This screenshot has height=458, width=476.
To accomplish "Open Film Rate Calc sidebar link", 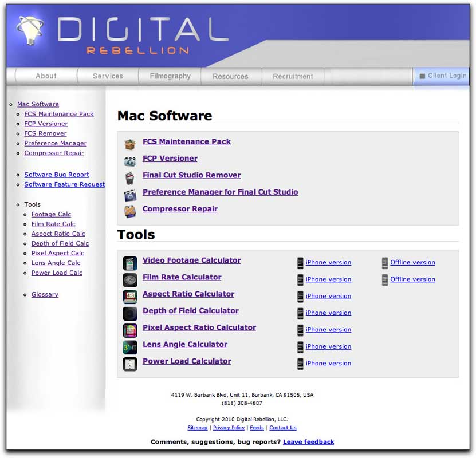I will [53, 224].
